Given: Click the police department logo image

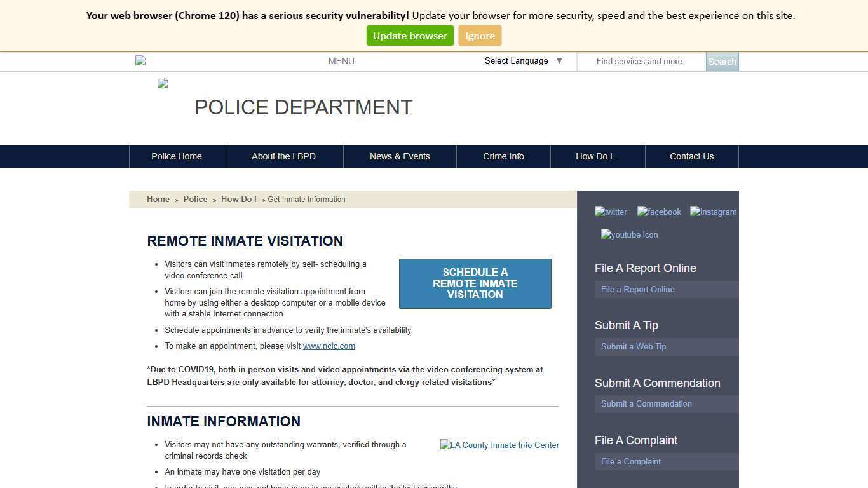Looking at the screenshot, I should [x=161, y=83].
